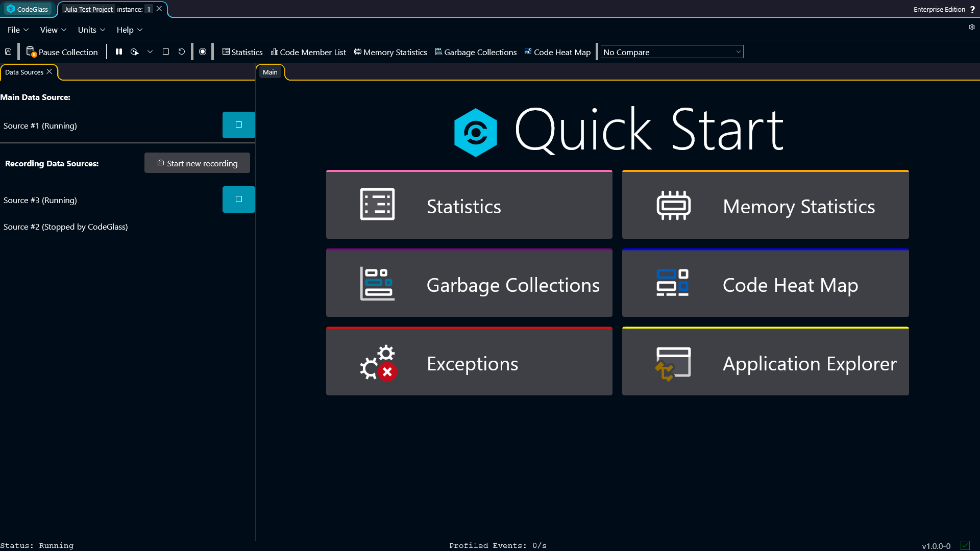980x551 pixels.
Task: Expand the No Compare dropdown
Action: pyautogui.click(x=672, y=52)
